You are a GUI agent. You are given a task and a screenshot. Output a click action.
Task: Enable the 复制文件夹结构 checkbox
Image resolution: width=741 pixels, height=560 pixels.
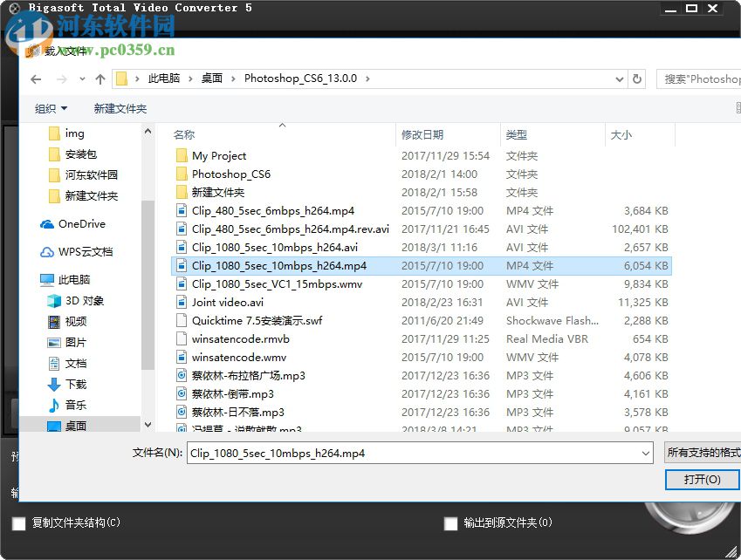click(x=19, y=523)
